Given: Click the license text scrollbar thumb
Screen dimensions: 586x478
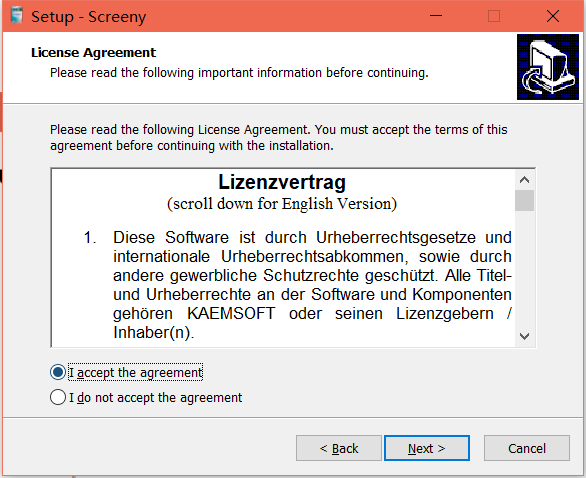Looking at the screenshot, I should pos(524,201).
